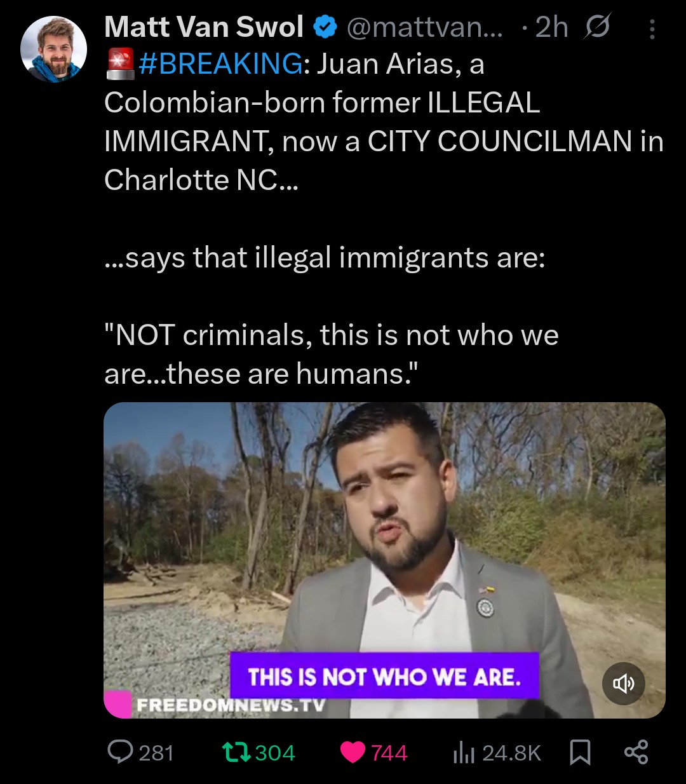The height and width of the screenshot is (784, 686).
Task: Tap the siren emoji before #BREAKING
Action: pyautogui.click(x=120, y=64)
